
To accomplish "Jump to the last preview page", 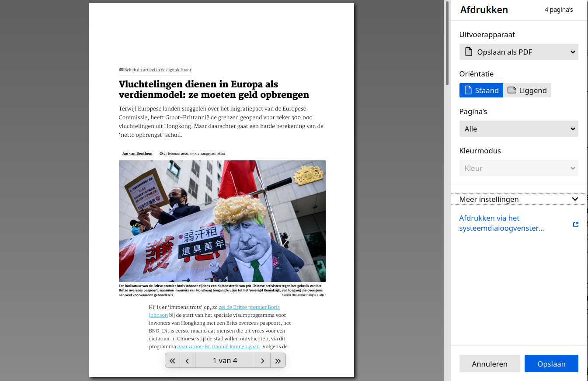I will [278, 360].
